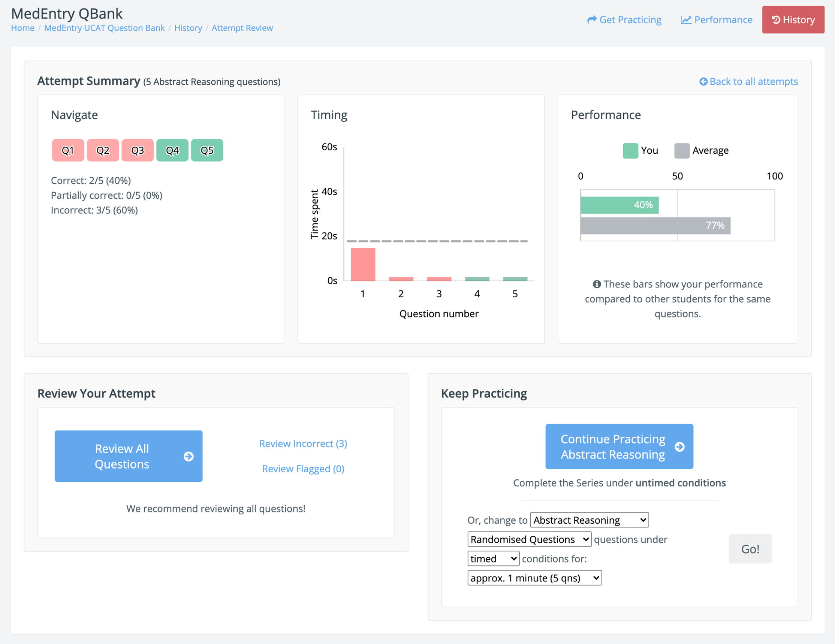The width and height of the screenshot is (835, 644).
Task: Navigate to question Q5
Action: pyautogui.click(x=207, y=150)
